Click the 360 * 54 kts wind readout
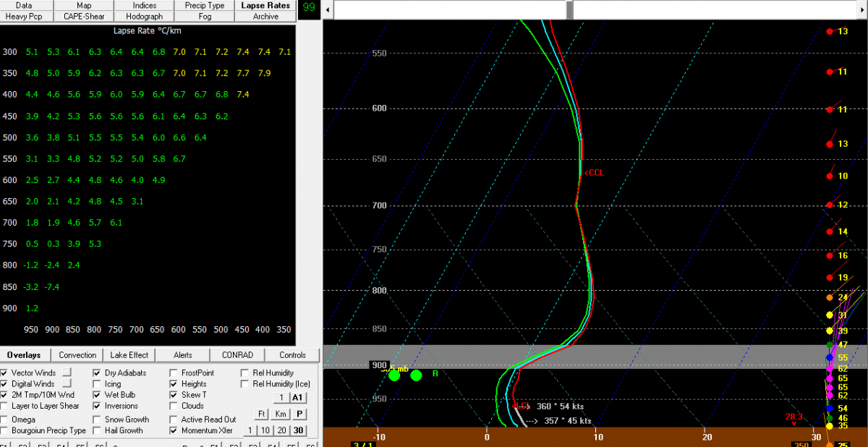The width and height of the screenshot is (868, 447). (564, 406)
